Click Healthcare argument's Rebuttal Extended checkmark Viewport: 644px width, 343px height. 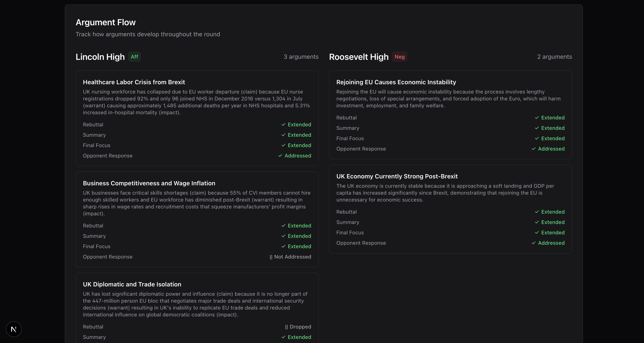(283, 125)
